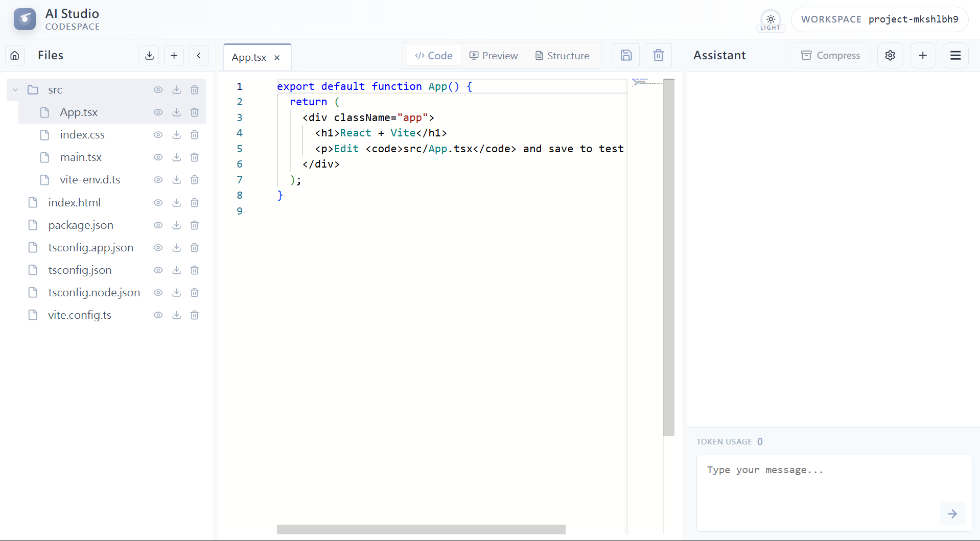Image resolution: width=980 pixels, height=541 pixels.
Task: Save the current file with floppy icon
Action: [x=626, y=55]
